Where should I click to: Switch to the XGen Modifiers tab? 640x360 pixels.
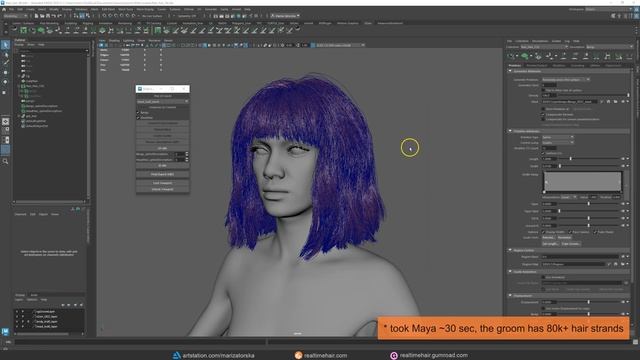(x=559, y=65)
